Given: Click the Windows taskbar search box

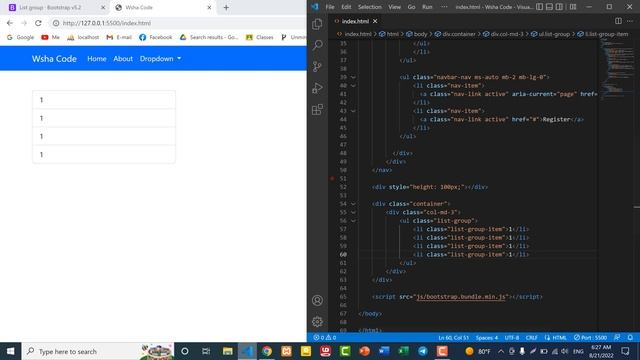Looking at the screenshot, I should click(x=98, y=351).
